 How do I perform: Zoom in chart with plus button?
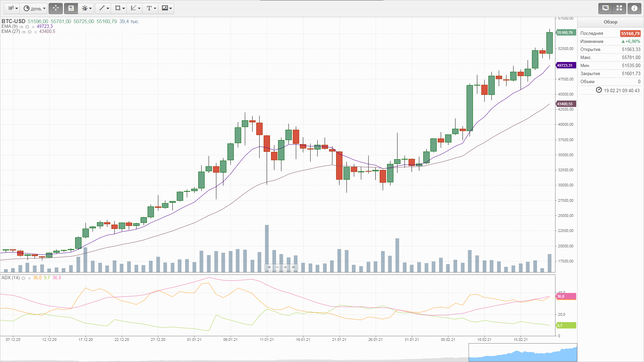coord(285,267)
